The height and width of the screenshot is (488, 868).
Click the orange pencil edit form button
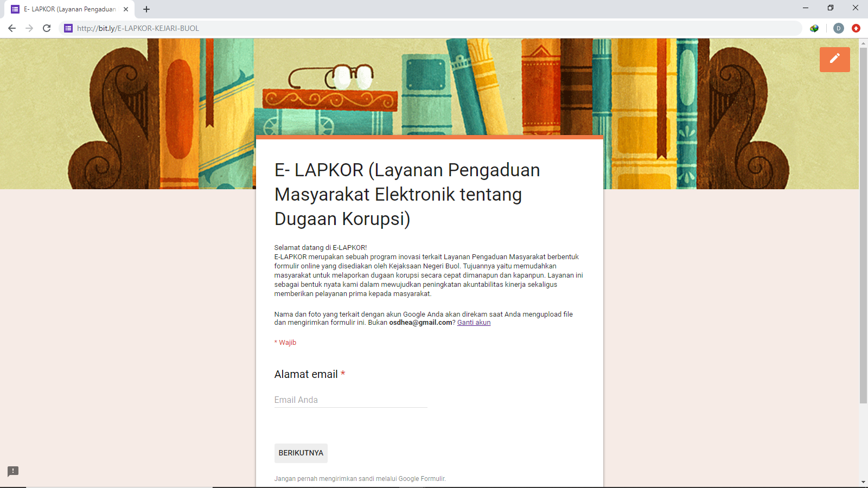(x=834, y=59)
